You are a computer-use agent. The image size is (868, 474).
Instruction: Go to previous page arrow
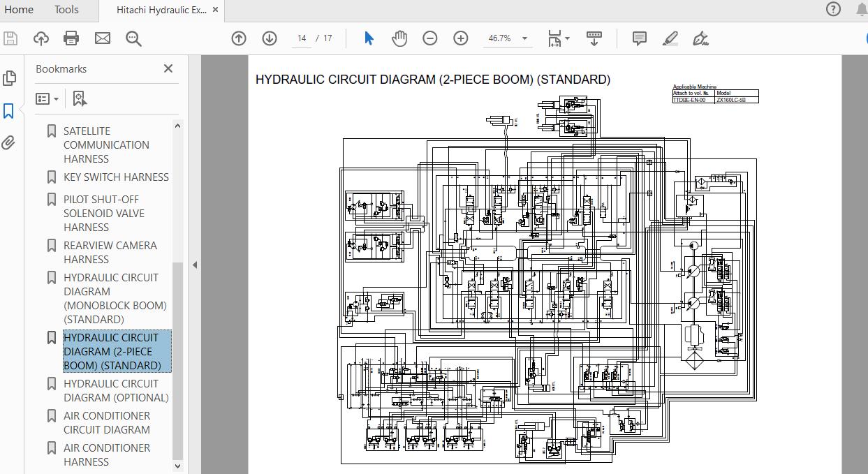point(239,38)
